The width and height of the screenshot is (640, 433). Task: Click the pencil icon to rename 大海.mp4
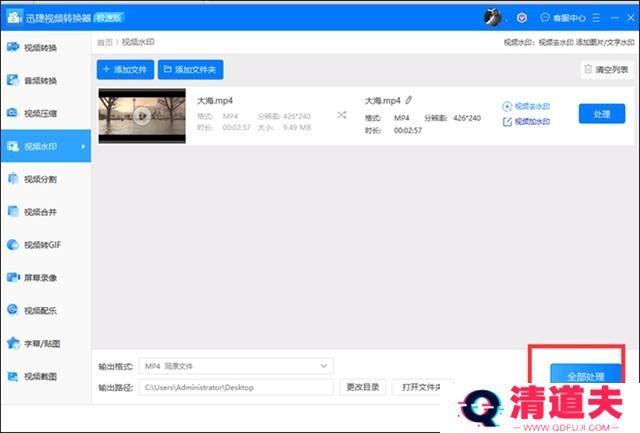[409, 101]
